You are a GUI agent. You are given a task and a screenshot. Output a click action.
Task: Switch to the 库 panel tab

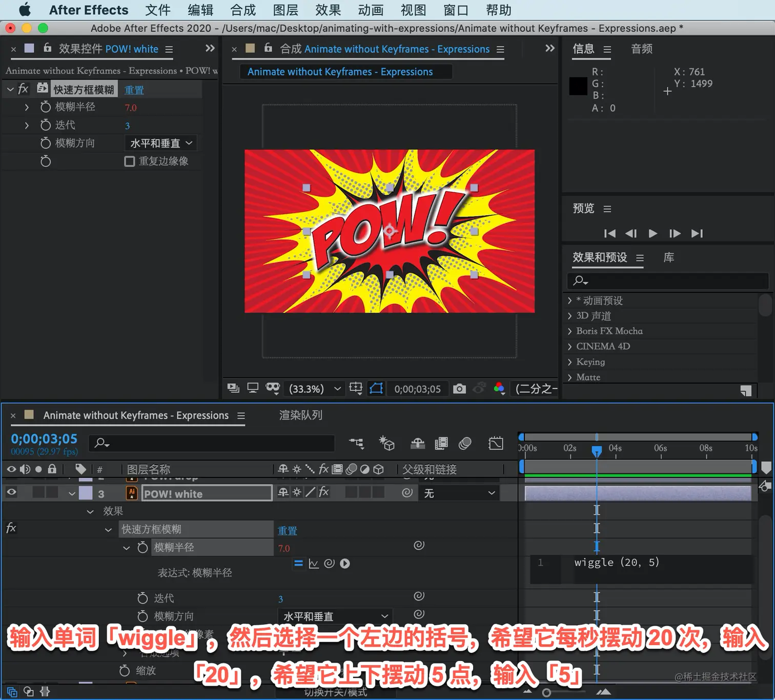[669, 257]
